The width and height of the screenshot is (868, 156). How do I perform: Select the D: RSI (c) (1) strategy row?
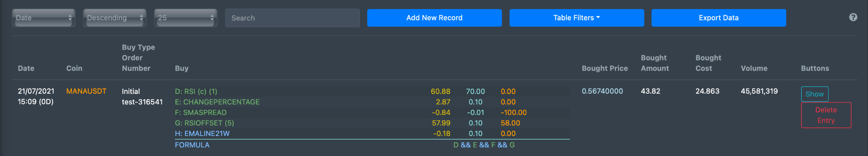372,91
